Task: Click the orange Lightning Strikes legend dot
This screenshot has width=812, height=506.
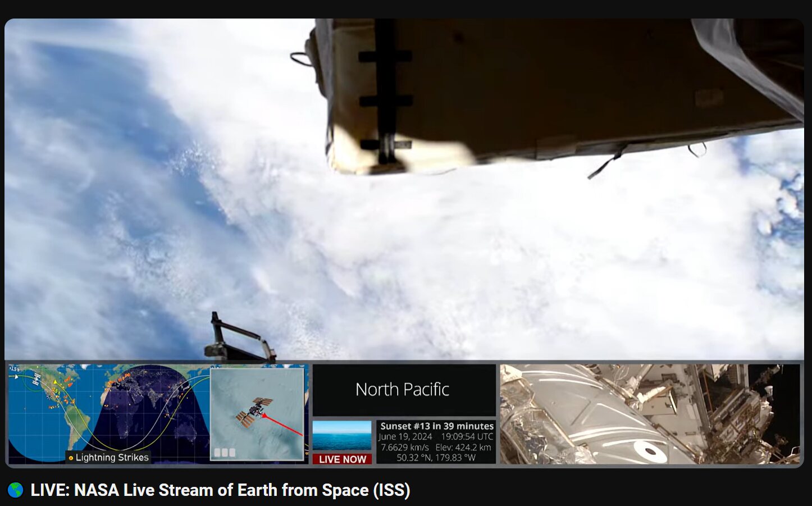Action: tap(71, 458)
